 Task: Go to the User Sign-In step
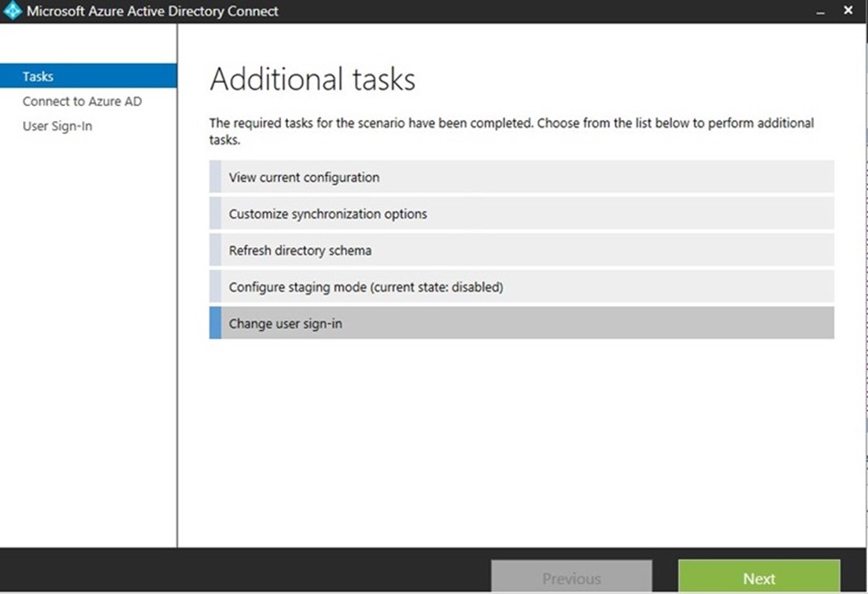(x=57, y=127)
